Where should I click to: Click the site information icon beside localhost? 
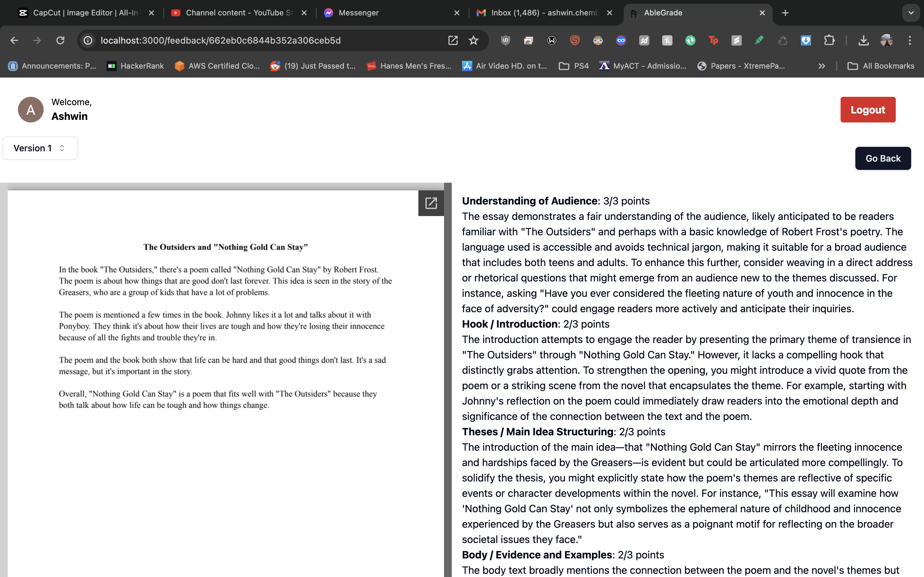click(88, 40)
